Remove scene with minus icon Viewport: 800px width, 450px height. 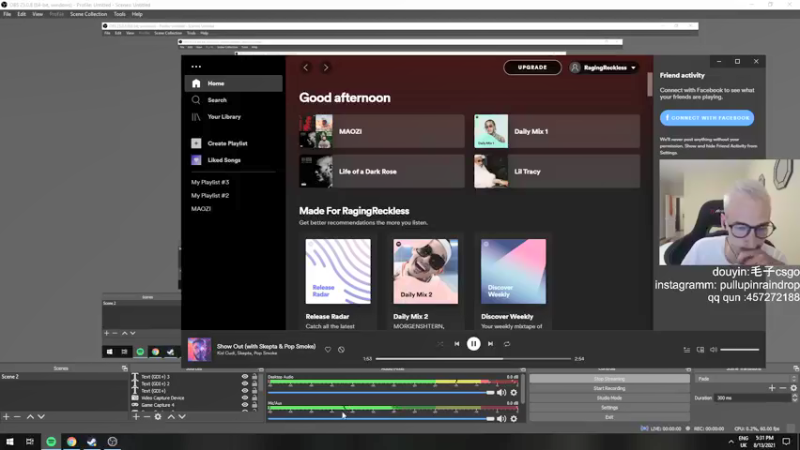pos(17,417)
